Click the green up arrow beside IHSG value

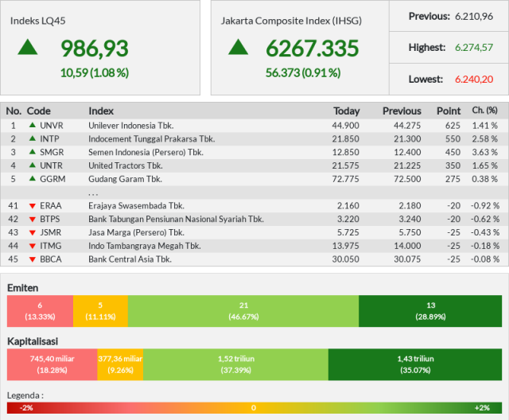point(239,47)
